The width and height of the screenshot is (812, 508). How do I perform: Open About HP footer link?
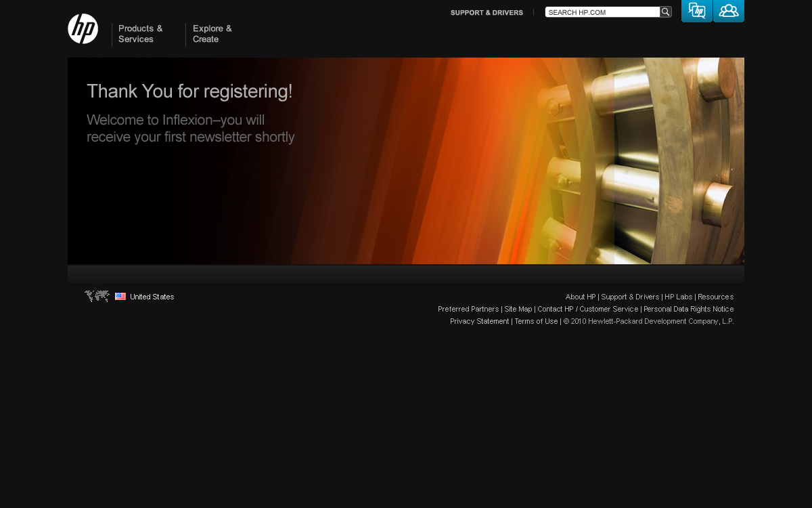coord(581,297)
